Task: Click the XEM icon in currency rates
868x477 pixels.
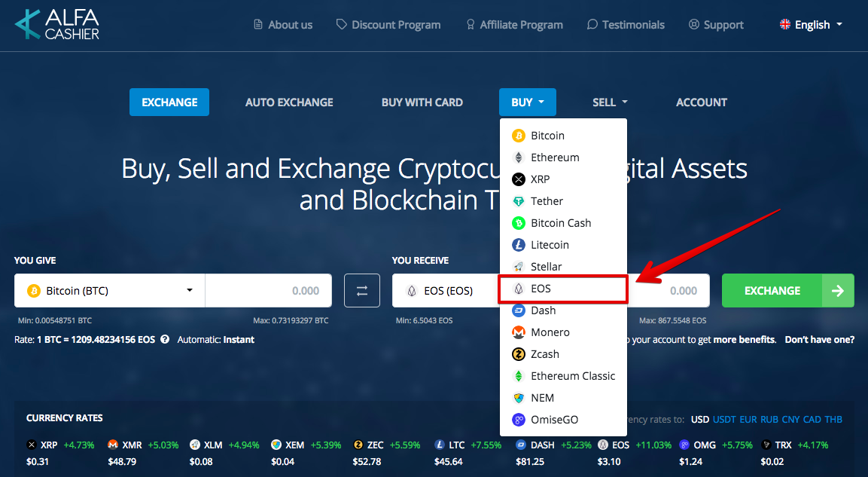Action: (x=276, y=445)
